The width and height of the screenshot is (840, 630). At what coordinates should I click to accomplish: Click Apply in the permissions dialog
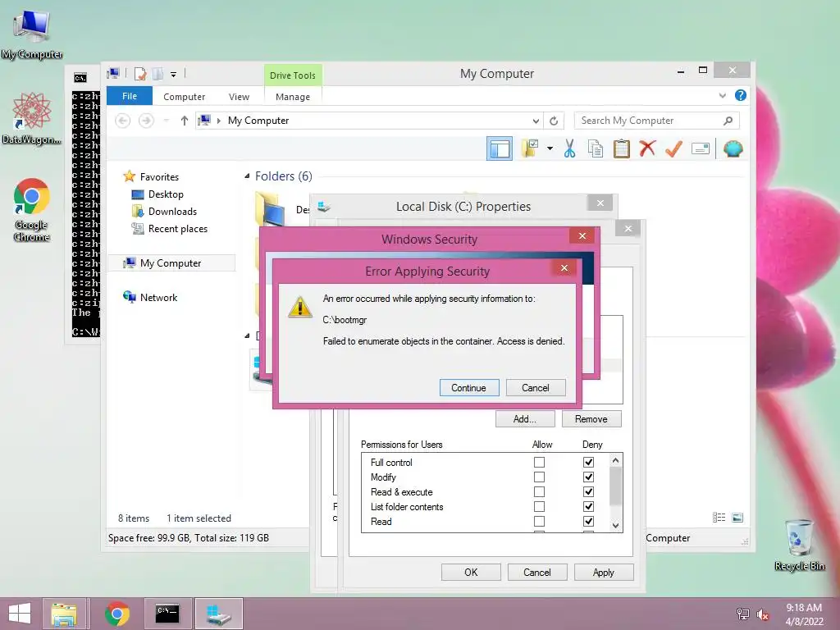pos(604,572)
